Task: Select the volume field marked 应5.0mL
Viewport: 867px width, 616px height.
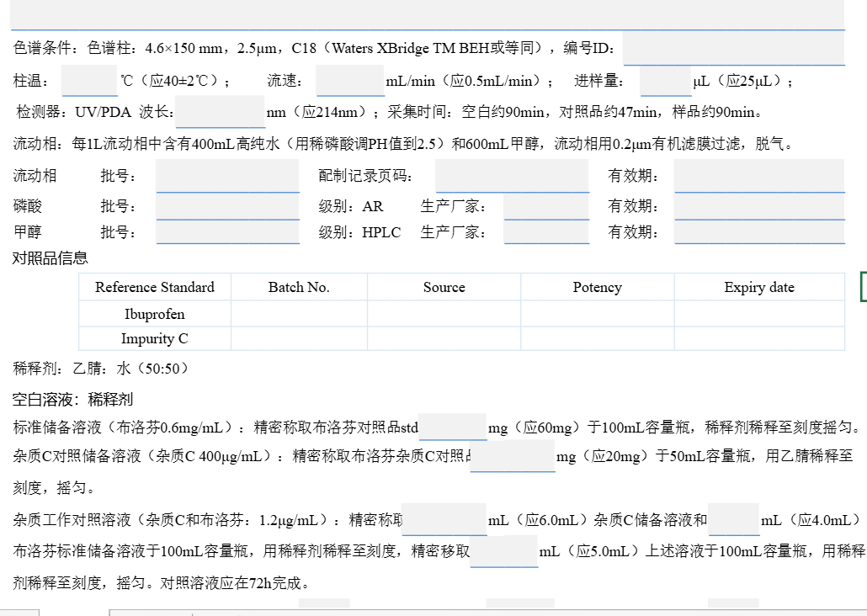Action: point(503,551)
